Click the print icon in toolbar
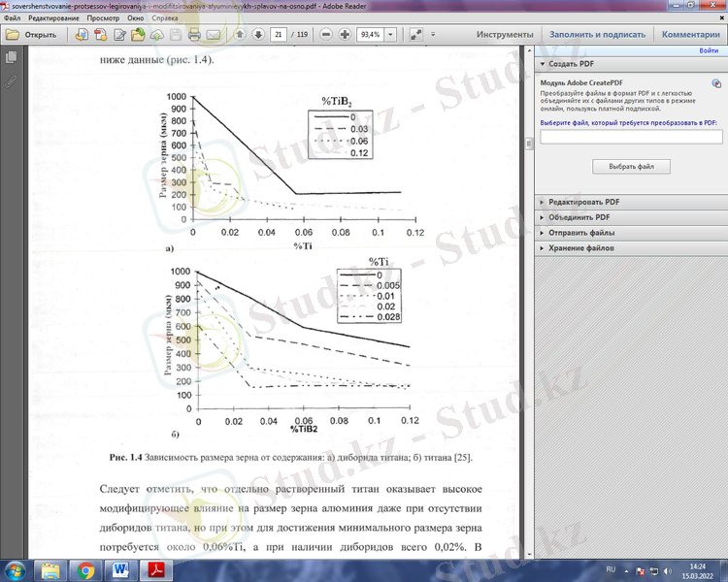The height and width of the screenshot is (582, 728). 194,34
